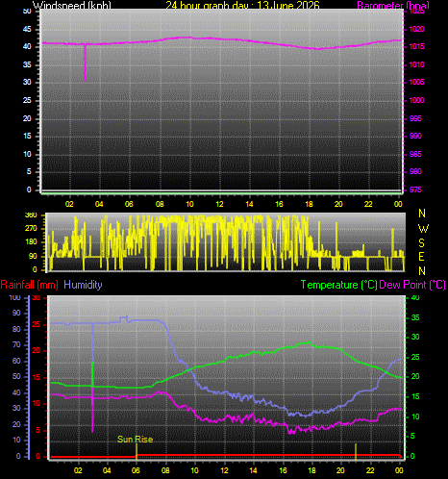Viewport: 448px width, 479px height.
Task: Click the 14 hour label under temperature graph
Action: [x=253, y=470]
